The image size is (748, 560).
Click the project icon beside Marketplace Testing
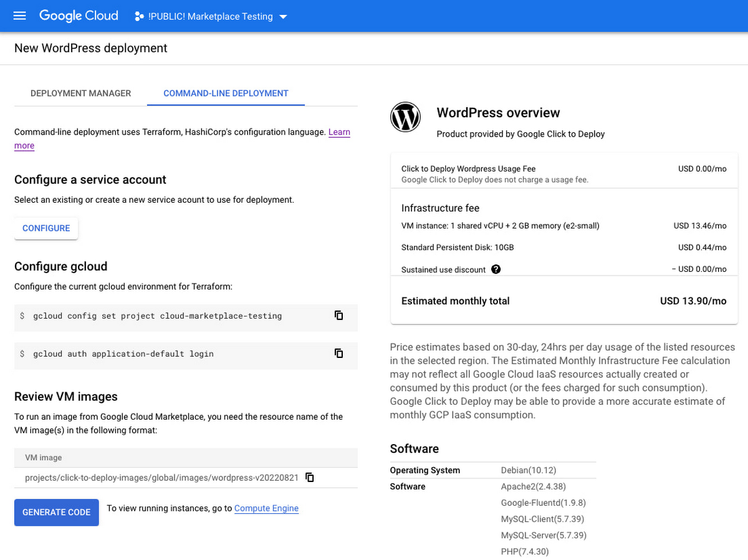click(140, 17)
